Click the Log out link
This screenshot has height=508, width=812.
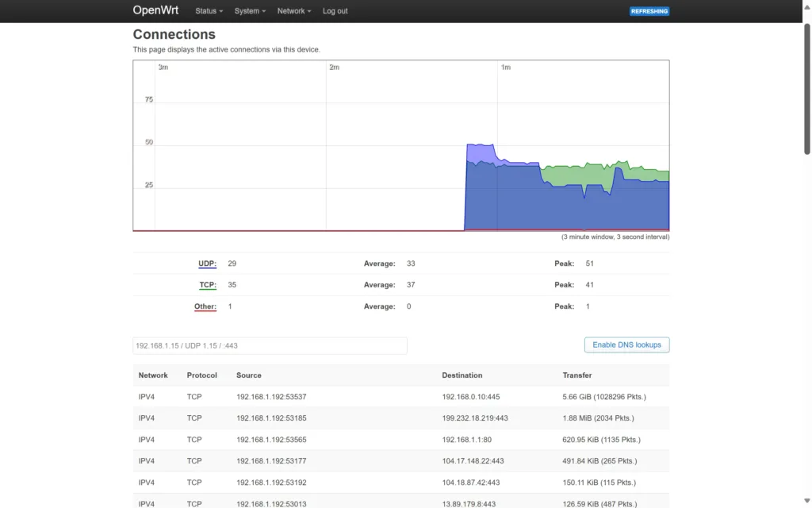335,11
